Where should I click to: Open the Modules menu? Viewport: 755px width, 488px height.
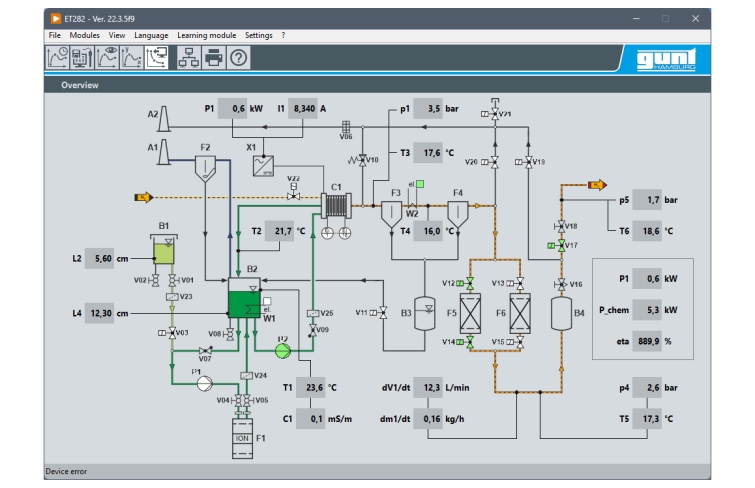click(85, 35)
